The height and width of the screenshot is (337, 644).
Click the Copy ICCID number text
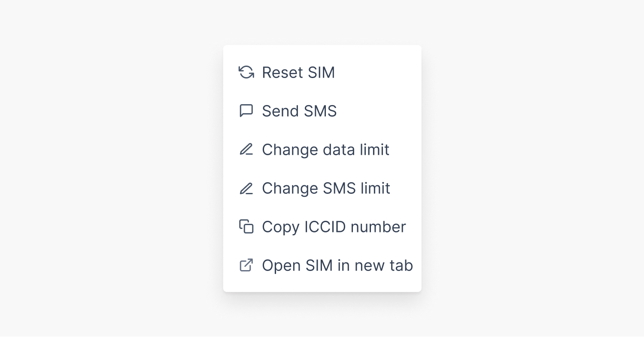[334, 227]
